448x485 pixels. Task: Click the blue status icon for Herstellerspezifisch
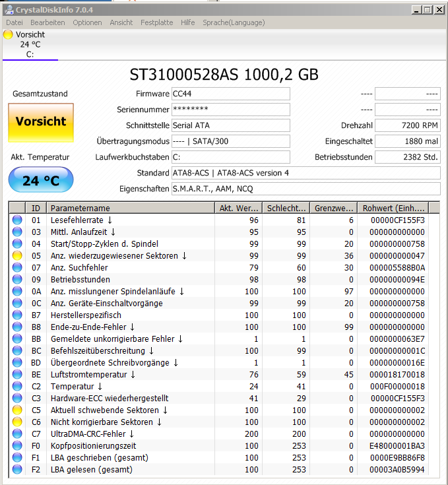(x=17, y=315)
